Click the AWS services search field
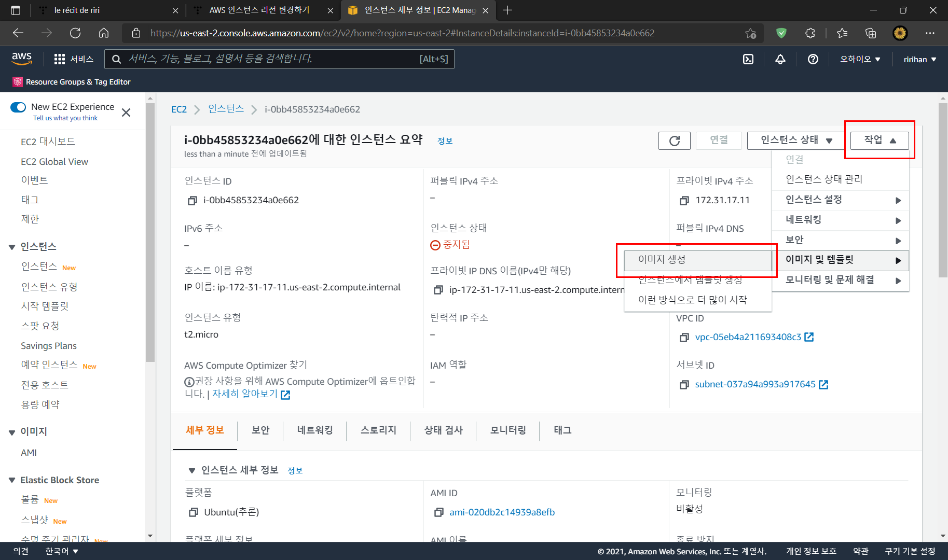This screenshot has width=948, height=560. pyautogui.click(x=279, y=59)
